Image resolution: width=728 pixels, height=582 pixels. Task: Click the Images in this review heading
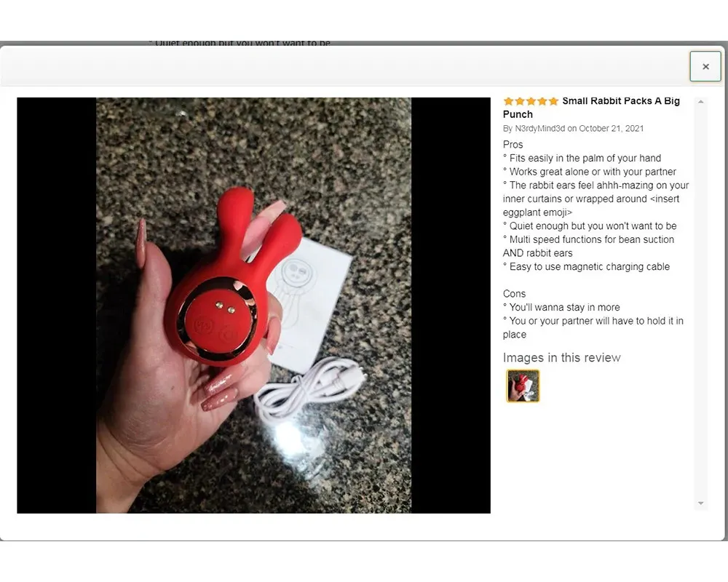[x=562, y=358]
